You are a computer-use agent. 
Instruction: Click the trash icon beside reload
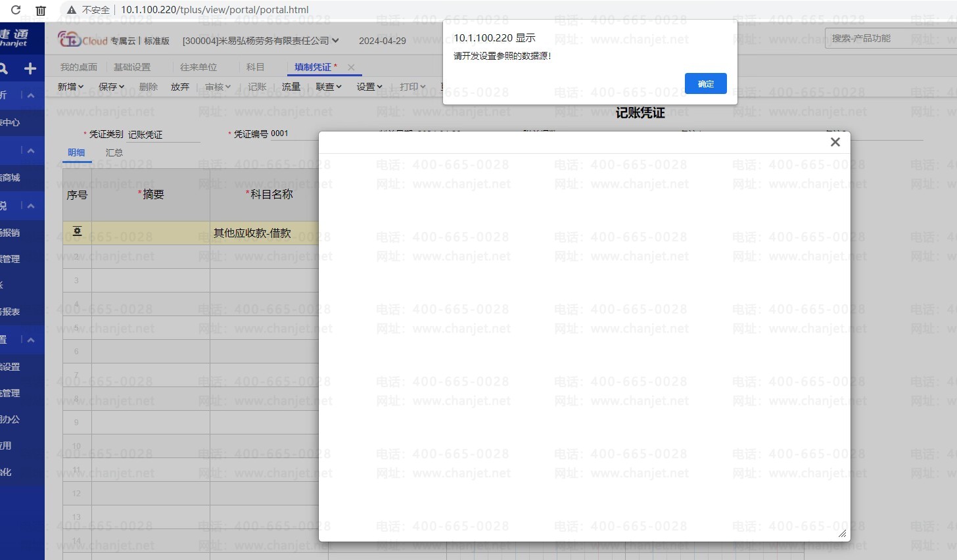pos(41,11)
